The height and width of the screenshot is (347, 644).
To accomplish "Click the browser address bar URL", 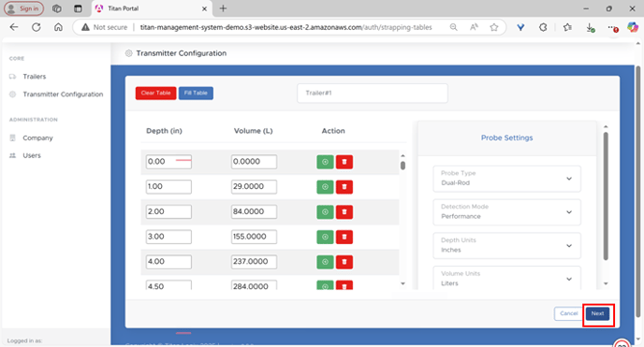I will tap(285, 27).
